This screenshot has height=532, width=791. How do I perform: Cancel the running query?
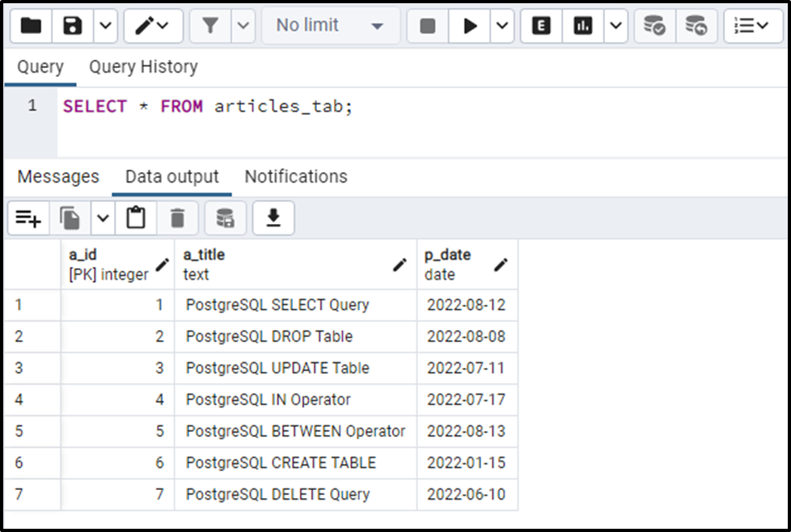tap(429, 25)
